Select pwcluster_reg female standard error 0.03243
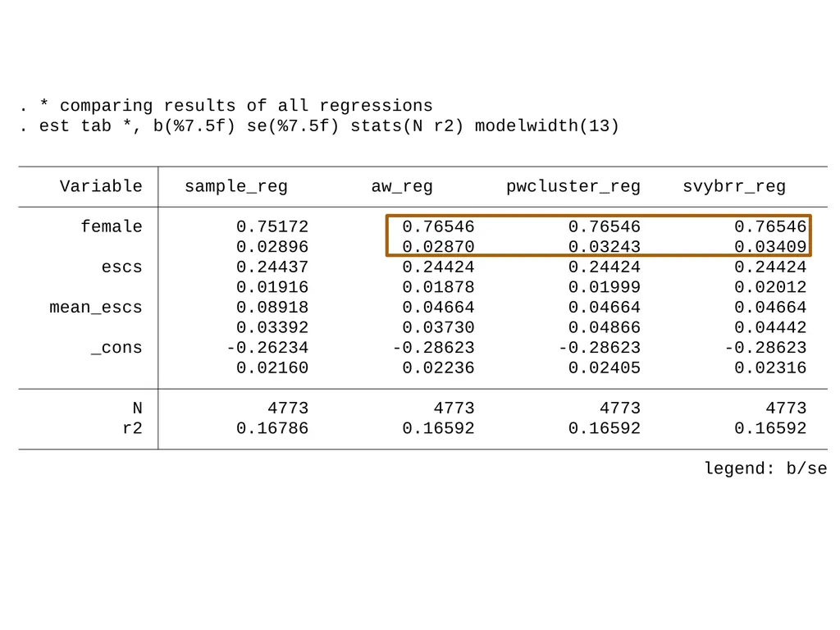840x630 pixels. pos(605,247)
